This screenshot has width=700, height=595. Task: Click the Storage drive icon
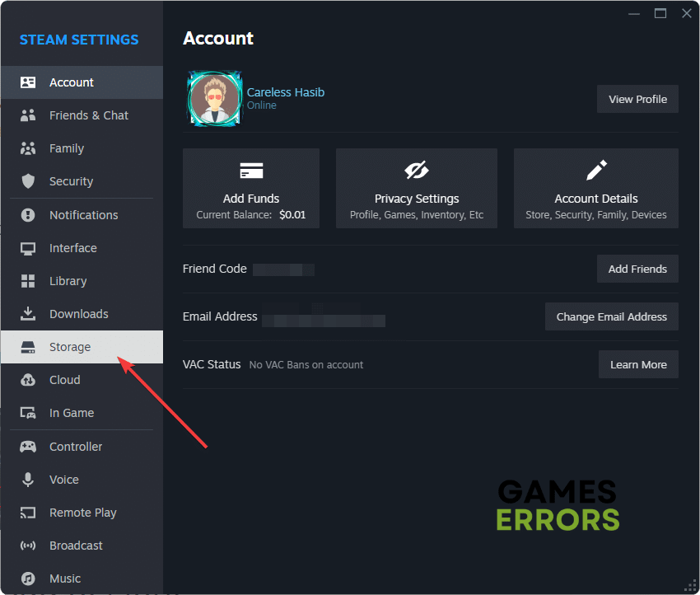click(28, 347)
